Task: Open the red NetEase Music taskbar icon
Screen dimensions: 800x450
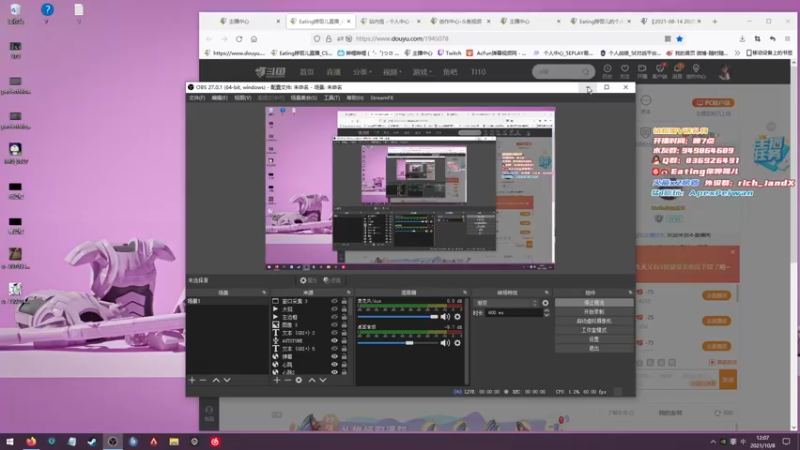Action: (215, 441)
